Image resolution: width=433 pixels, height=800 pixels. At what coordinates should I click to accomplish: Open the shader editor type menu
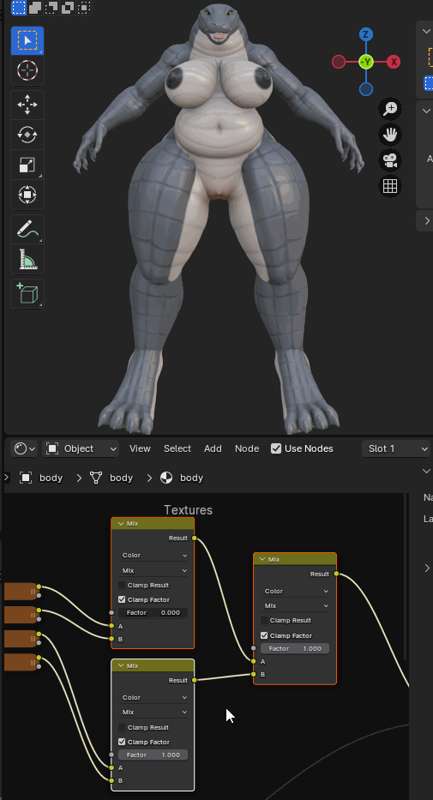[x=24, y=449]
